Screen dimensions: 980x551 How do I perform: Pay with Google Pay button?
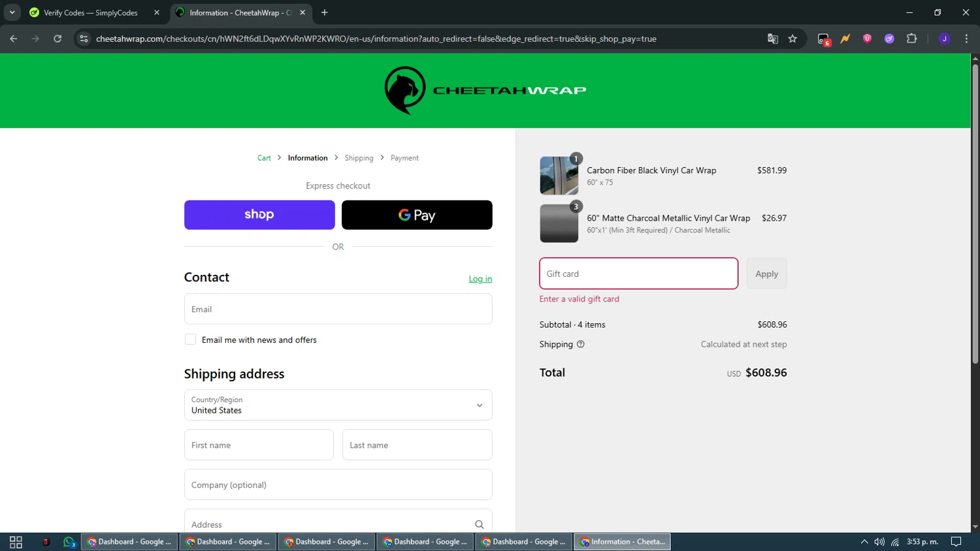(417, 215)
